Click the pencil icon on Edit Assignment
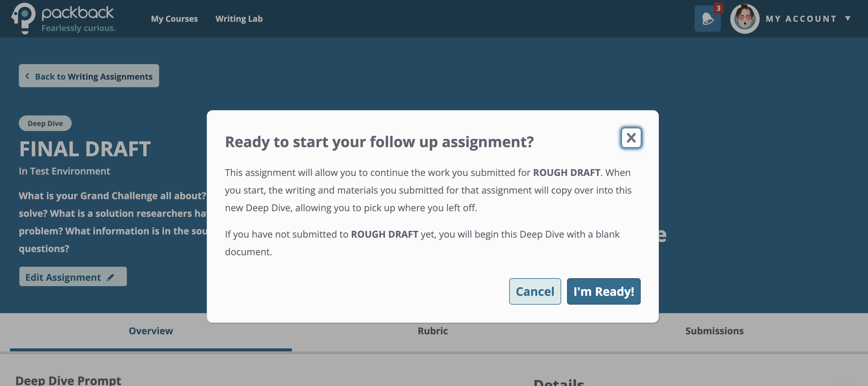This screenshot has height=386, width=868. (x=110, y=277)
